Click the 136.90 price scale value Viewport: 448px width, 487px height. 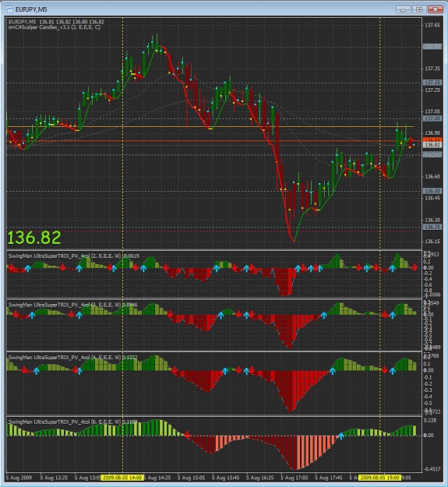click(432, 133)
